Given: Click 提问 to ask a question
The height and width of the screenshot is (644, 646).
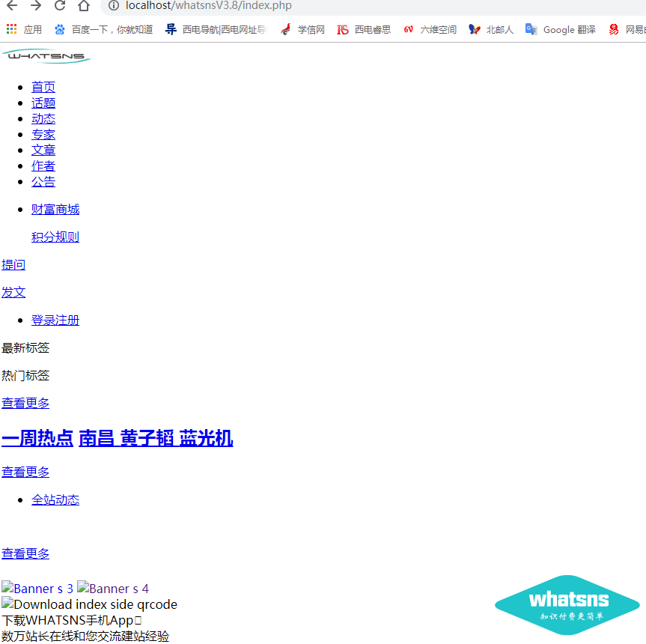Looking at the screenshot, I should pos(13,264).
